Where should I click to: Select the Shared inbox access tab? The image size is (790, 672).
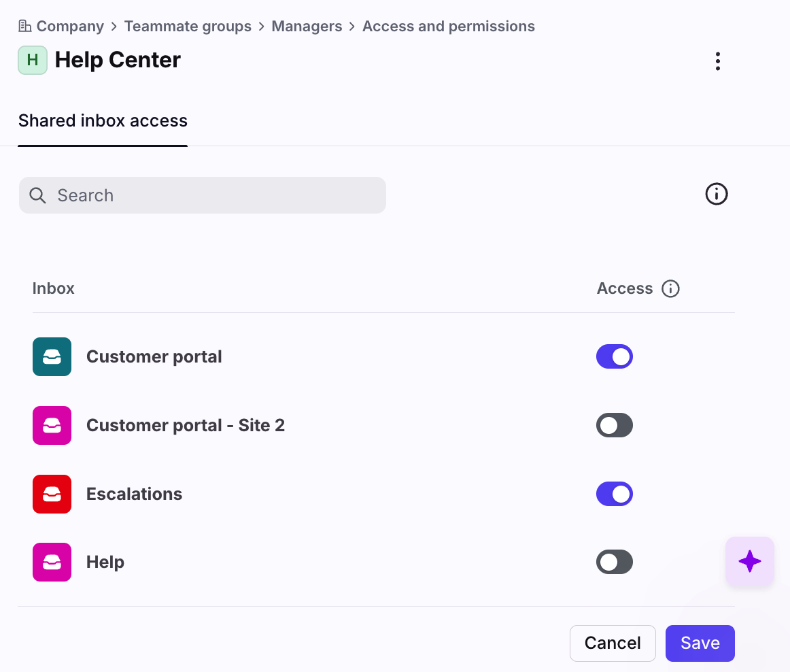click(x=103, y=121)
